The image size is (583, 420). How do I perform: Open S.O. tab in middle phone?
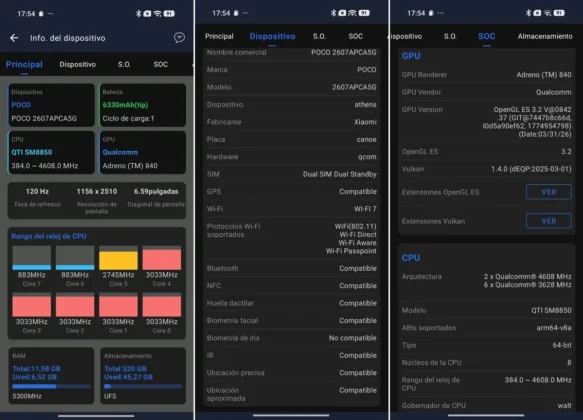(319, 36)
